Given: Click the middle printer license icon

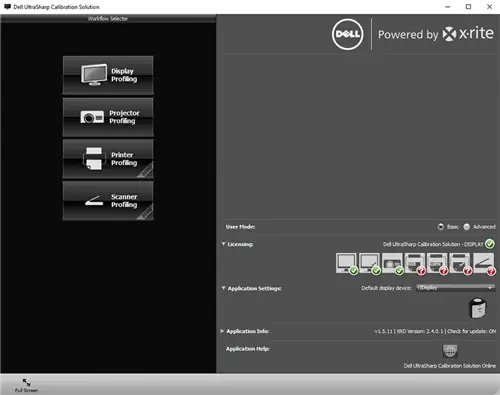Looking at the screenshot, I should pyautogui.click(x=437, y=263).
